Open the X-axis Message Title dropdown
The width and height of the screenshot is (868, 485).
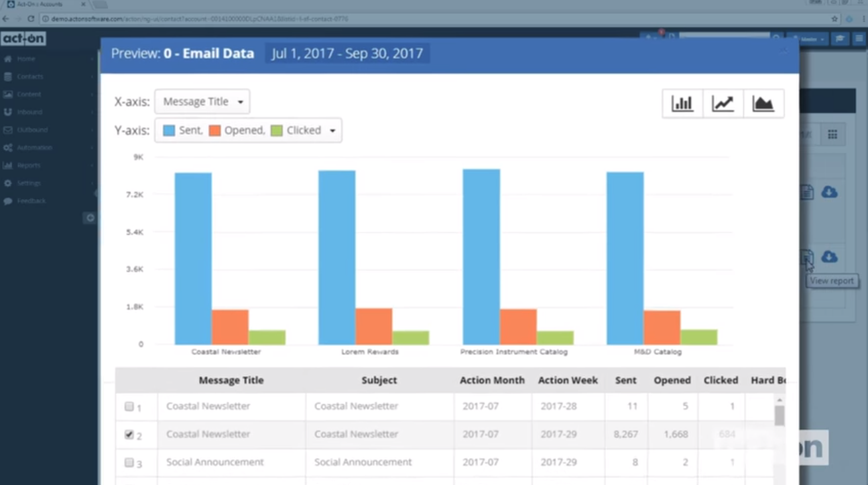202,102
